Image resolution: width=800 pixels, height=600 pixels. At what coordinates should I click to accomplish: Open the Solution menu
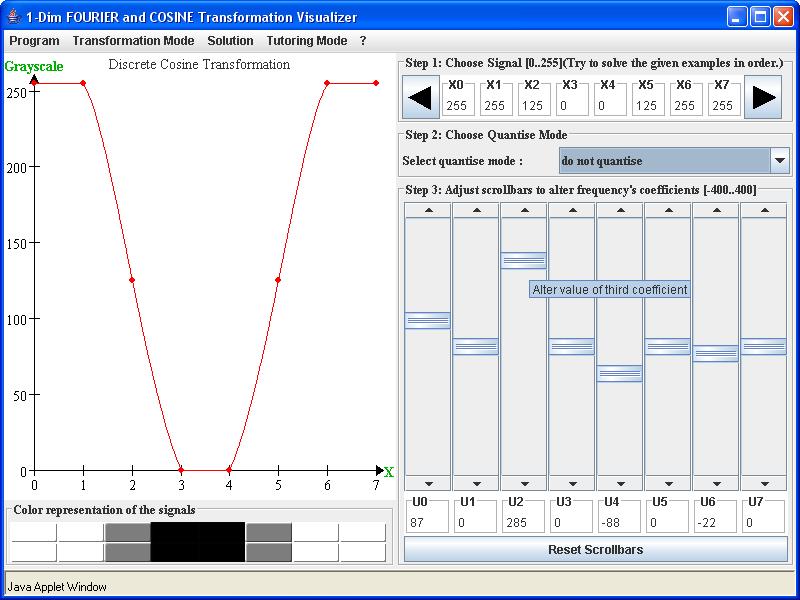click(230, 41)
